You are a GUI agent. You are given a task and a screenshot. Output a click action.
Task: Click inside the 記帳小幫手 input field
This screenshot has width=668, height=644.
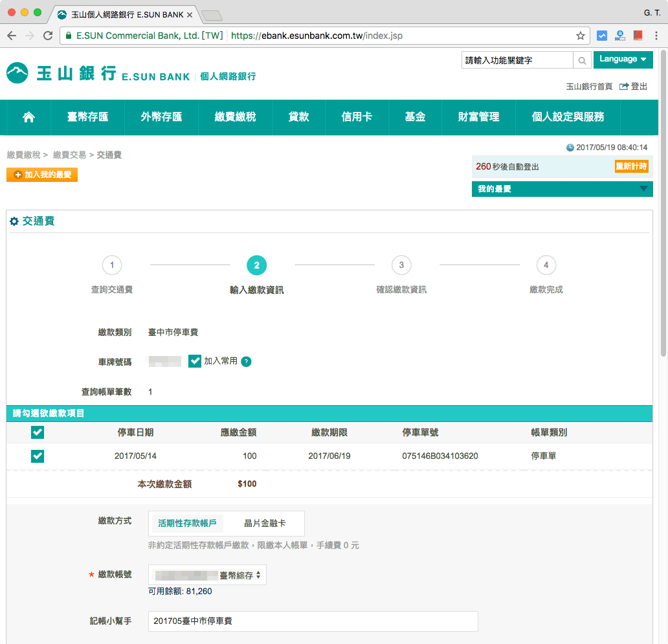(313, 621)
